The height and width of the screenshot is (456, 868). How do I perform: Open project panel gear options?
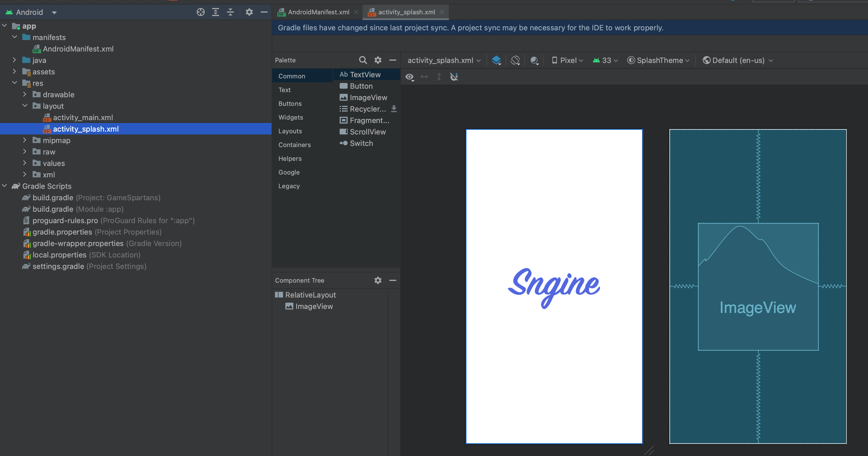point(249,12)
